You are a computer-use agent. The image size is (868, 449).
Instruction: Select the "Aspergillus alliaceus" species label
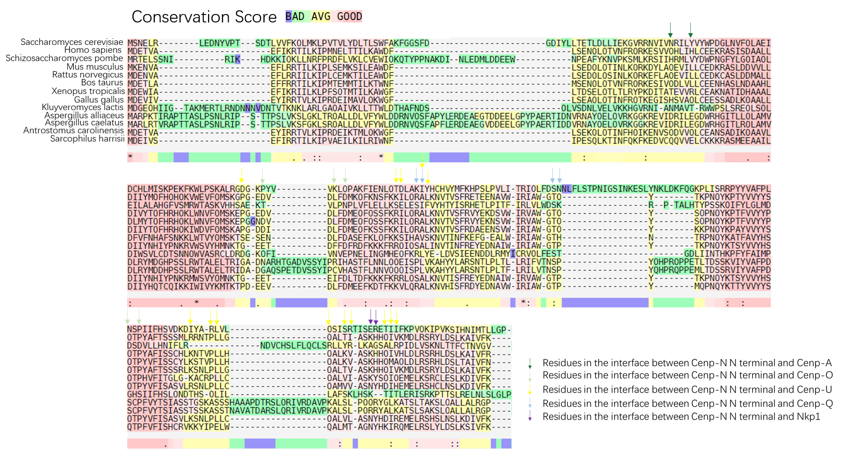click(84, 116)
